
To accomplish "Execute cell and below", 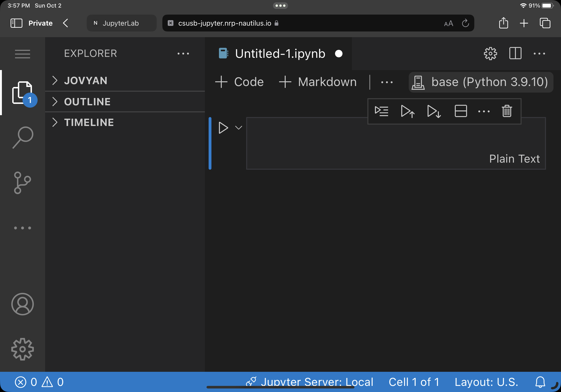I will pos(434,111).
